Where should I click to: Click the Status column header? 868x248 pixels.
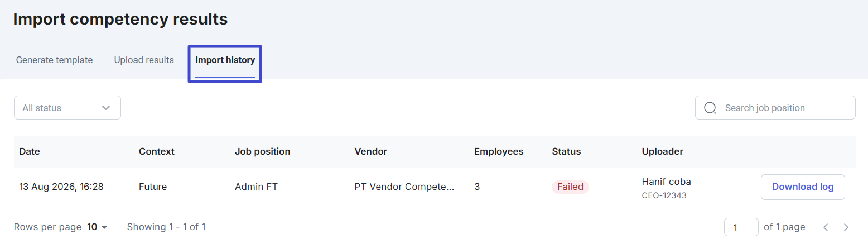(x=566, y=151)
